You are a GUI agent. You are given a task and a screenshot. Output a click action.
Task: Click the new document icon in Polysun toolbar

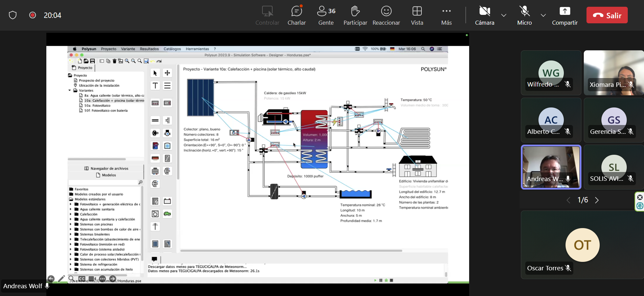coord(80,61)
